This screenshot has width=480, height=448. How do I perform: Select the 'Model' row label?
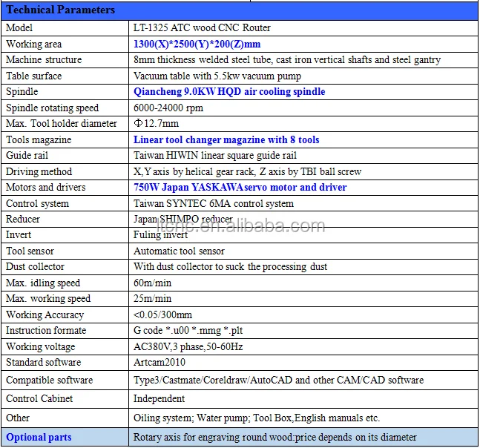19,28
